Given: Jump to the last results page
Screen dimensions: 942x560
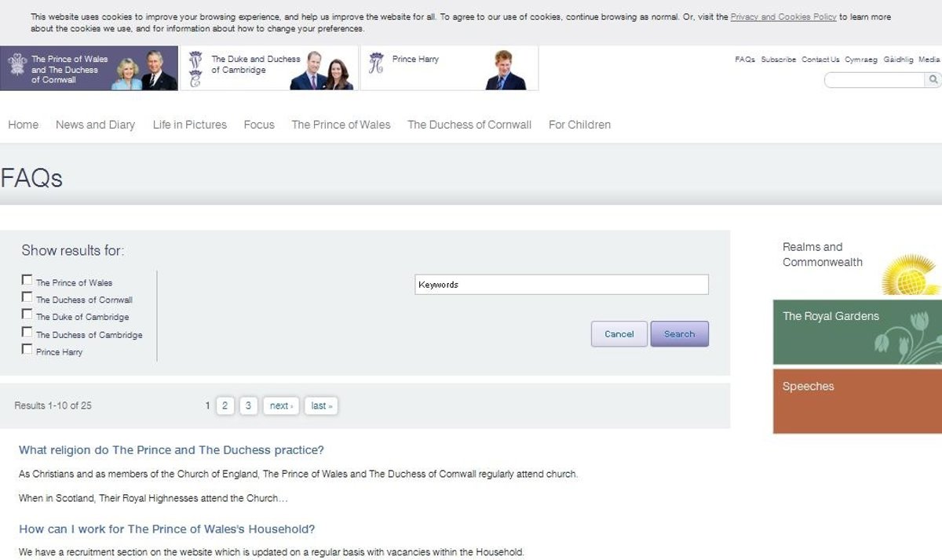Looking at the screenshot, I should (321, 405).
